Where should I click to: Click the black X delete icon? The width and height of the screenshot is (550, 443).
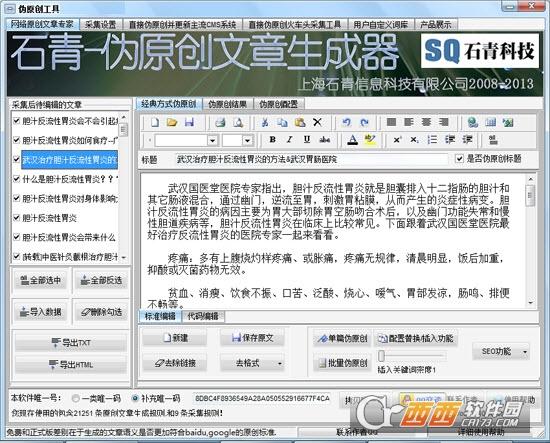(317, 122)
